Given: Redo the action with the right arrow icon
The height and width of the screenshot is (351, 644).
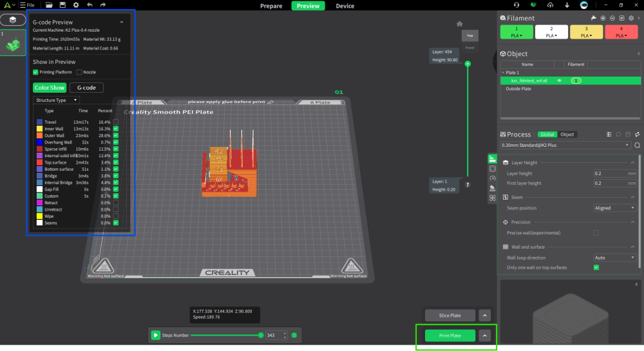Looking at the screenshot, I should (x=103, y=5).
